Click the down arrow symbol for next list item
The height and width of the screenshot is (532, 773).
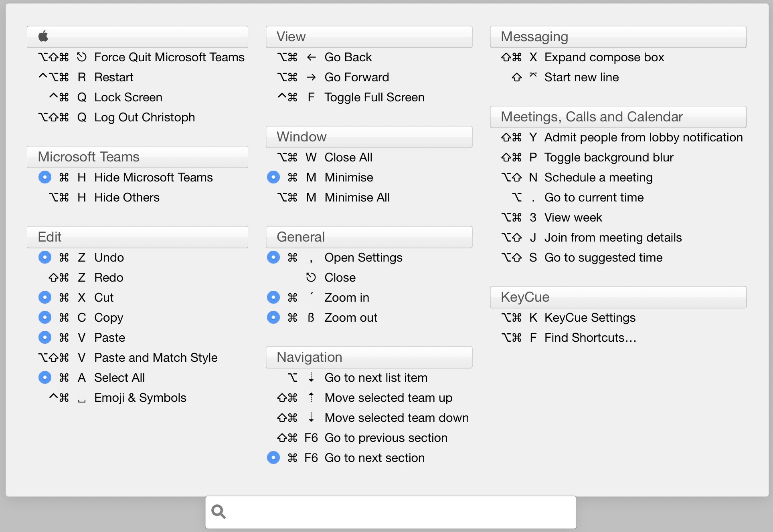311,377
